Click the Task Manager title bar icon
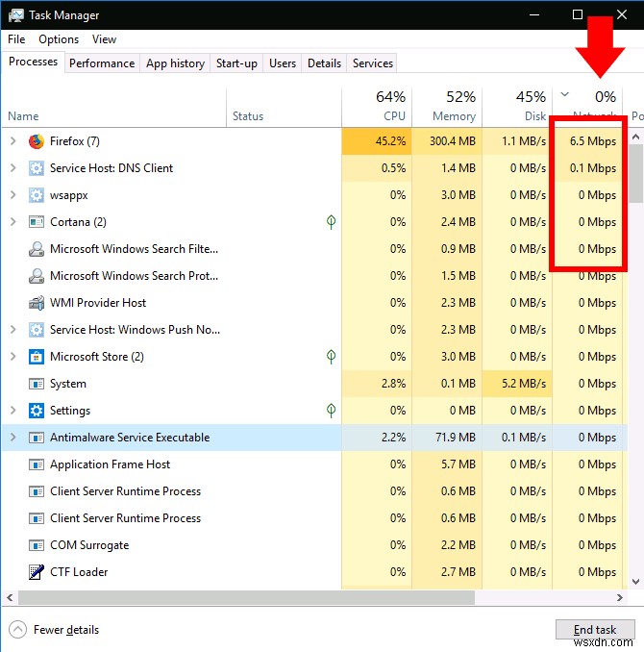This screenshot has width=644, height=652. coord(15,15)
